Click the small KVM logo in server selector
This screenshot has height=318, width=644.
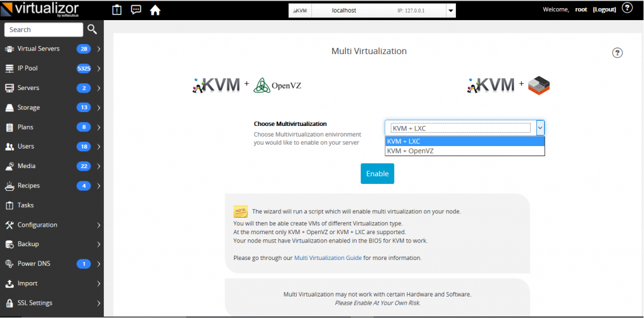pos(300,11)
